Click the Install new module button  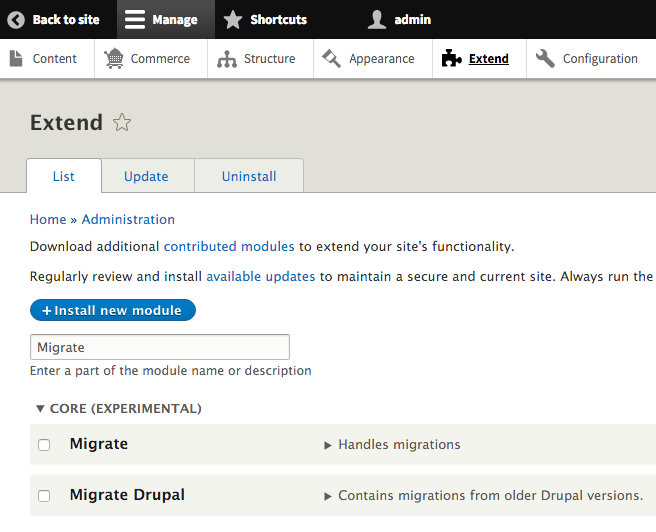(113, 310)
